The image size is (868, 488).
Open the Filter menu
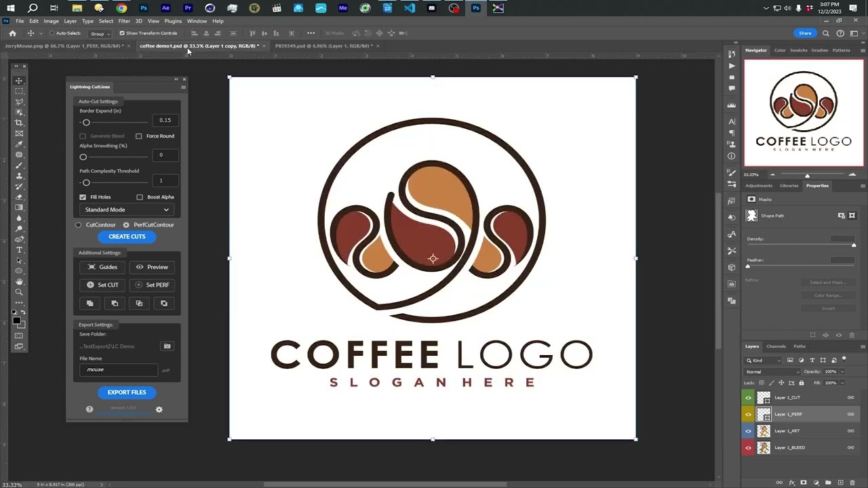124,21
